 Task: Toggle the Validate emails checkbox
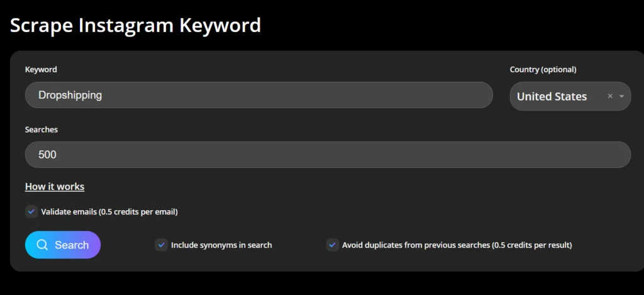(x=31, y=211)
